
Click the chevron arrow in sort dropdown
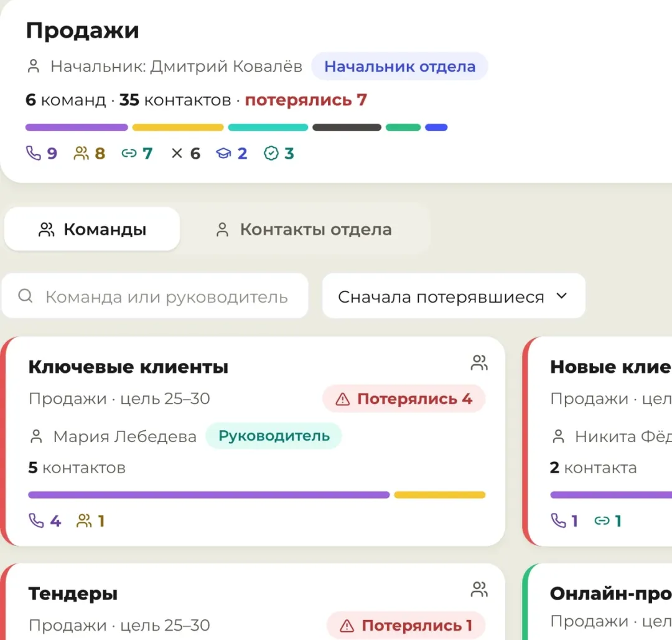tap(561, 296)
